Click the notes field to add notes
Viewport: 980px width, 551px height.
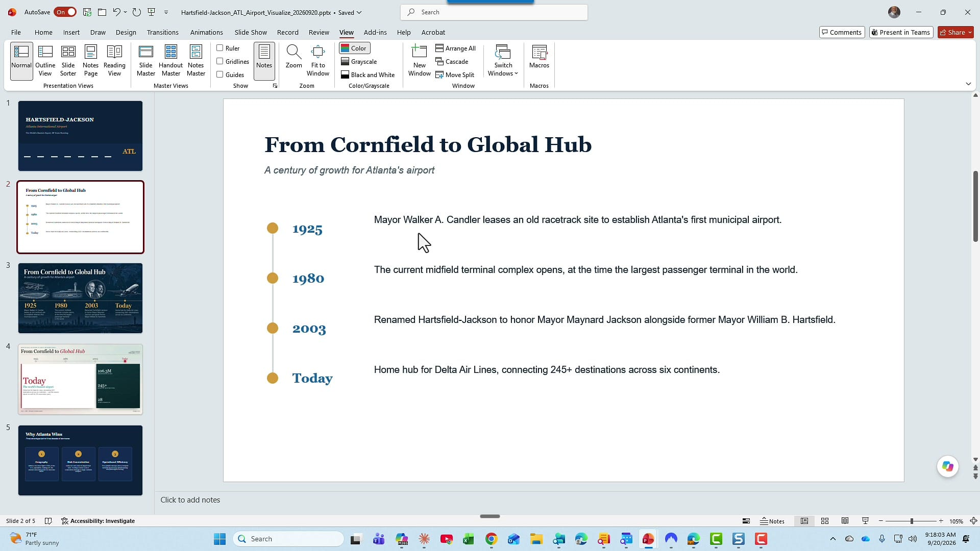pyautogui.click(x=561, y=500)
